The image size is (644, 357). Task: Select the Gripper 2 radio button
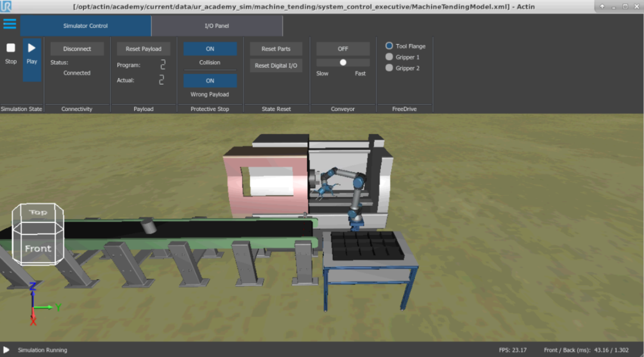pos(389,68)
